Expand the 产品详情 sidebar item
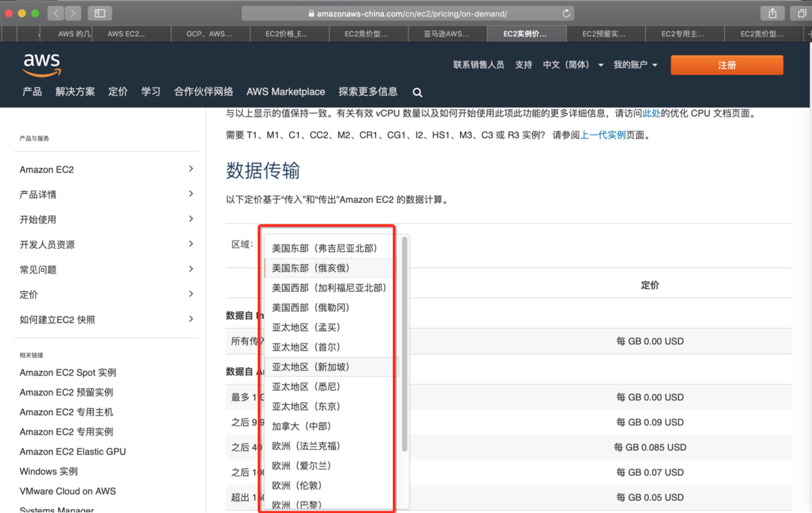812x513 pixels. point(106,194)
